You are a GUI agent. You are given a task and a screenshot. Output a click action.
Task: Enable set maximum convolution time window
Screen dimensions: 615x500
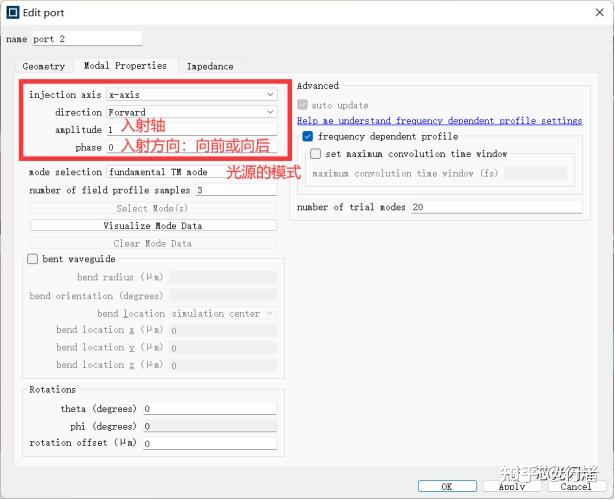click(x=315, y=154)
